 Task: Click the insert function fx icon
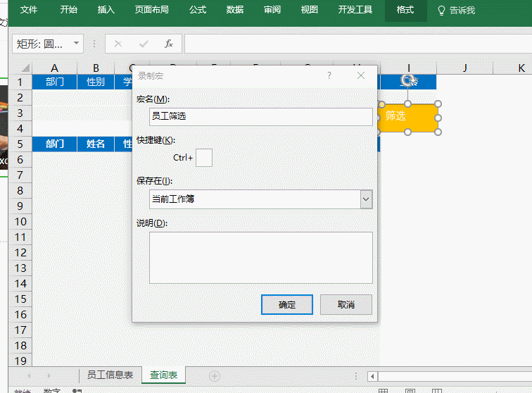169,44
